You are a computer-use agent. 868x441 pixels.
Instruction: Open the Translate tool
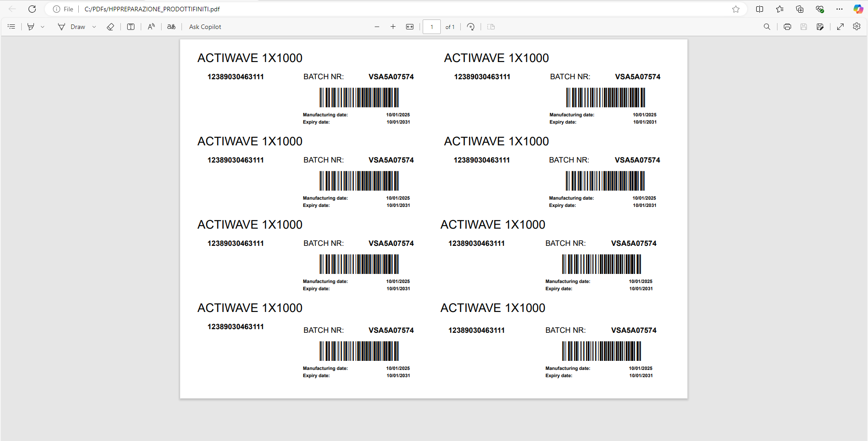point(172,27)
